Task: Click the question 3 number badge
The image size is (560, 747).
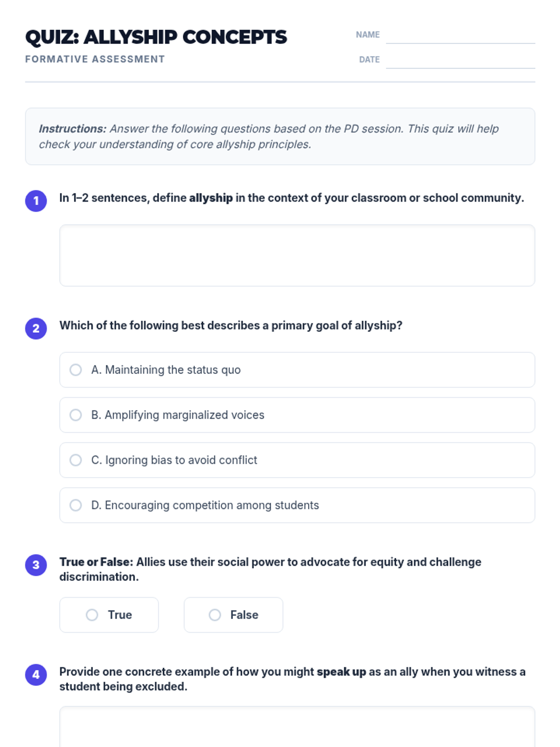Action: [x=36, y=565]
